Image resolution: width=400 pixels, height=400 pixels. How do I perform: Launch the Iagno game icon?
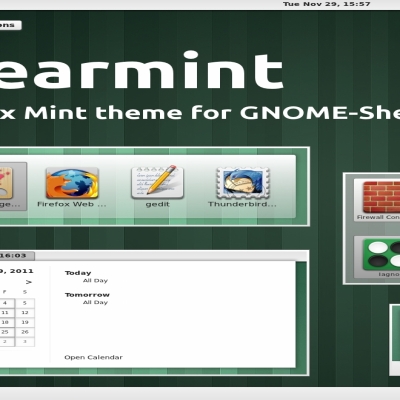pyautogui.click(x=381, y=254)
